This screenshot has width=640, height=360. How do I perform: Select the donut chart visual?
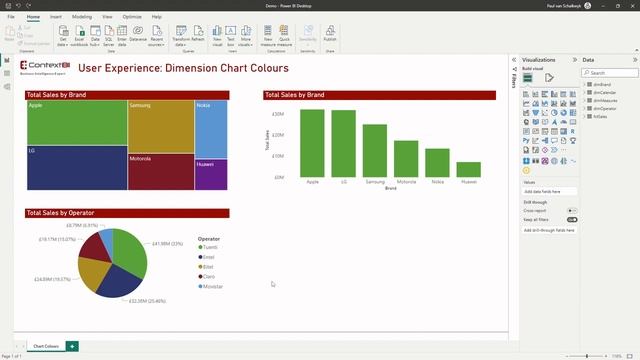[x=564, y=113]
